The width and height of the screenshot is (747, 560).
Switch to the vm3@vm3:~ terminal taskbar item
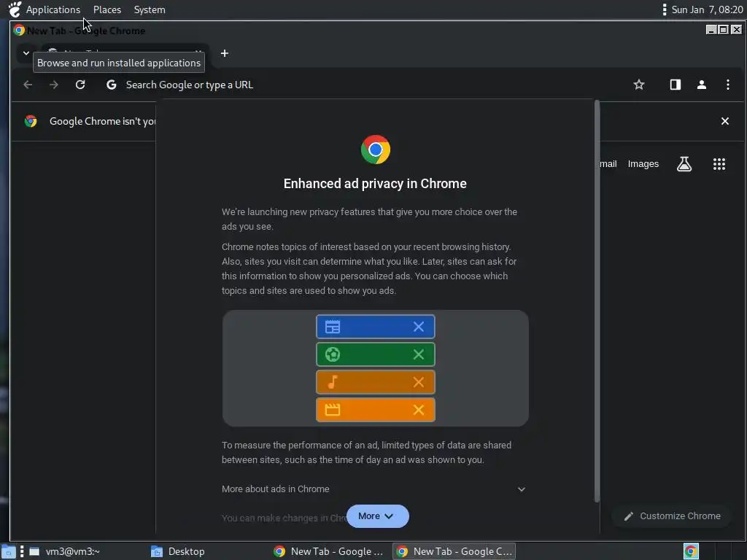point(64,551)
